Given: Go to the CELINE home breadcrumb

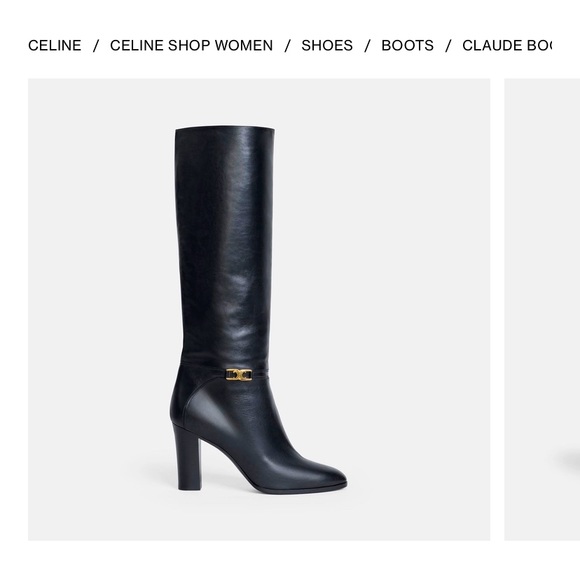Looking at the screenshot, I should 54,45.
